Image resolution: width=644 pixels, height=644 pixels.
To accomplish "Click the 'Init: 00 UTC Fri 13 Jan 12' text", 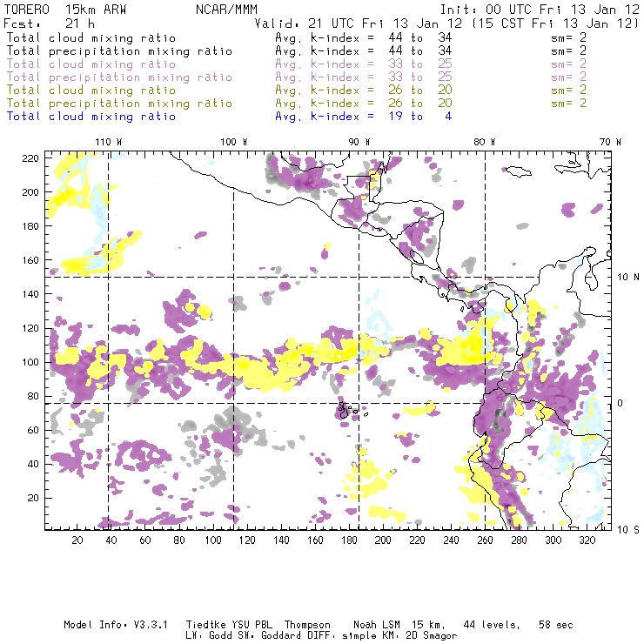I will point(540,10).
